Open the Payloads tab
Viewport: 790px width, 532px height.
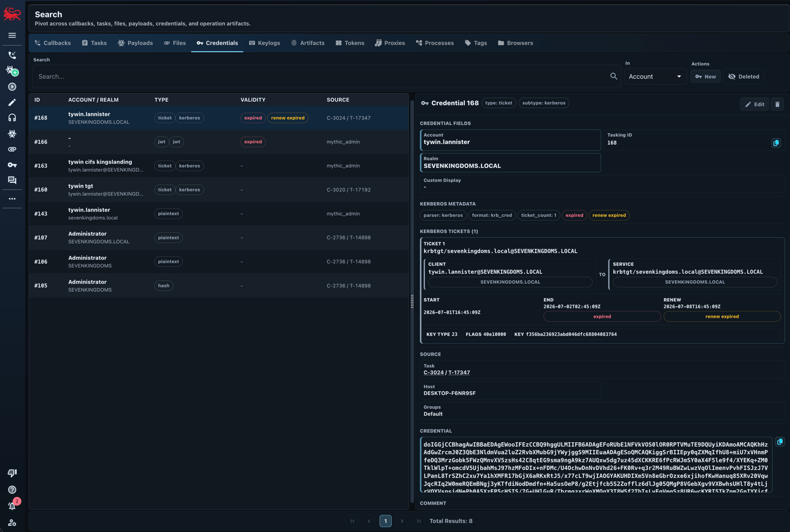[135, 43]
